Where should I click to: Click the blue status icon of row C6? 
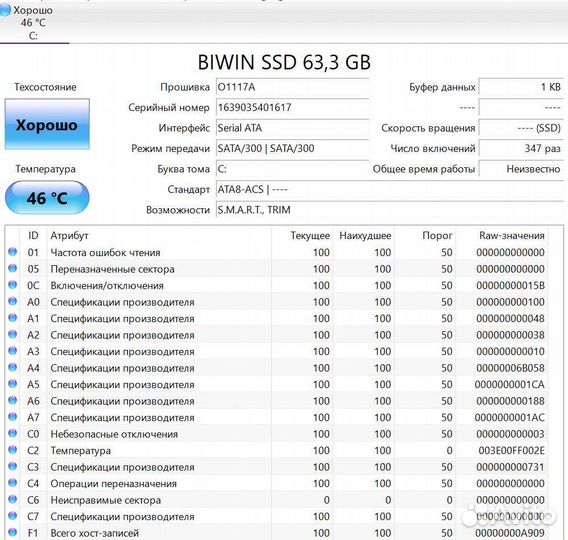[13, 499]
